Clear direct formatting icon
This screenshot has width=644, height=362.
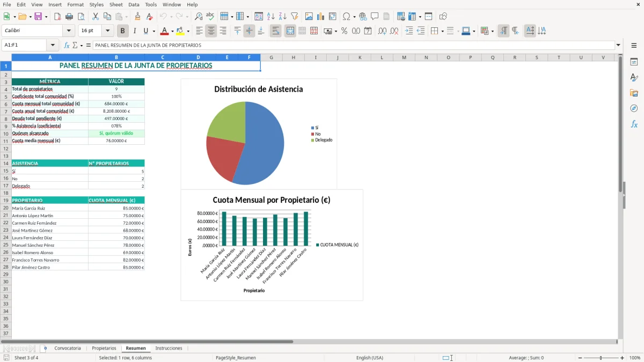tap(150, 17)
